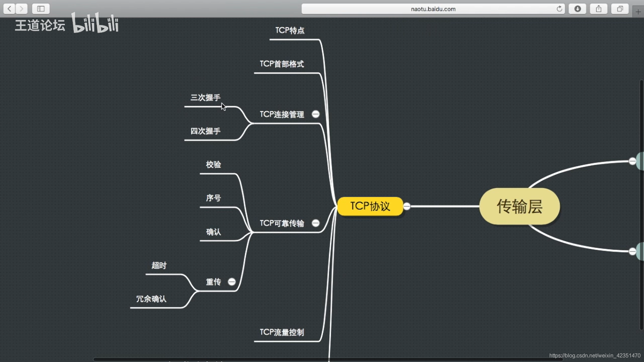The height and width of the screenshot is (362, 644).
Task: Open a new tab with plus button
Action: 638,12
